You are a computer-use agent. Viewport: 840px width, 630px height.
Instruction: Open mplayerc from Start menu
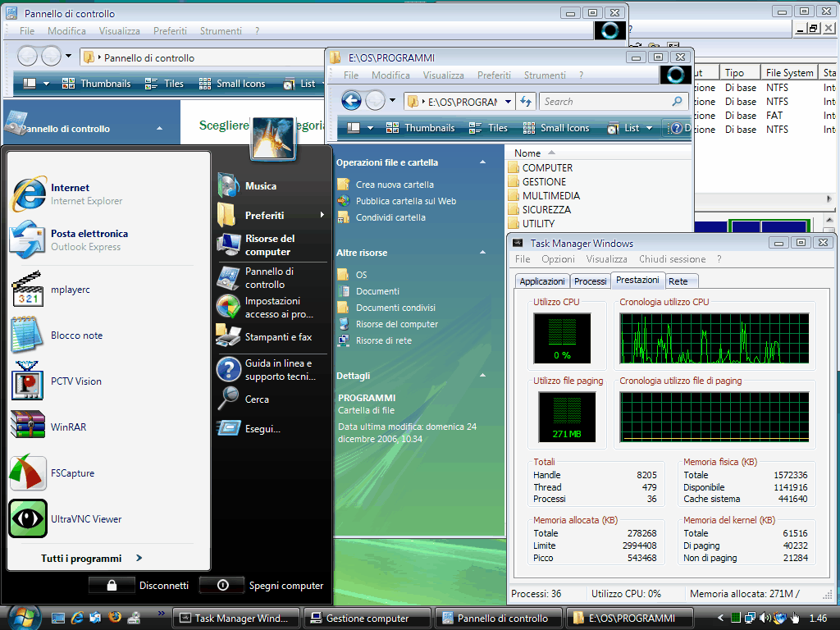click(x=51, y=290)
